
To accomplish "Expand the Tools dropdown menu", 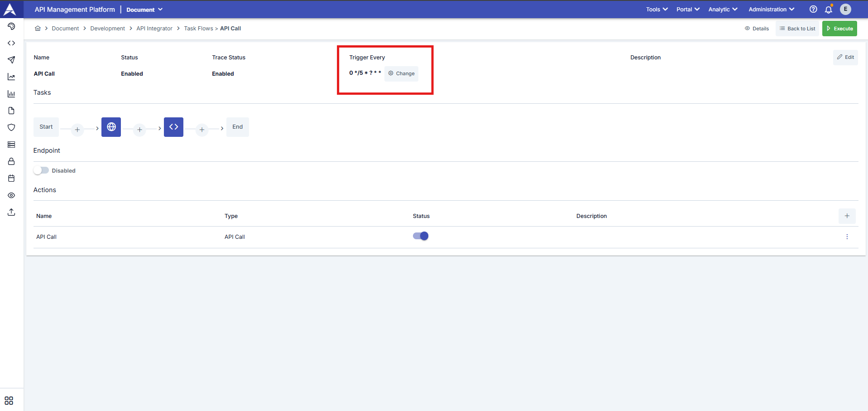I will [657, 10].
